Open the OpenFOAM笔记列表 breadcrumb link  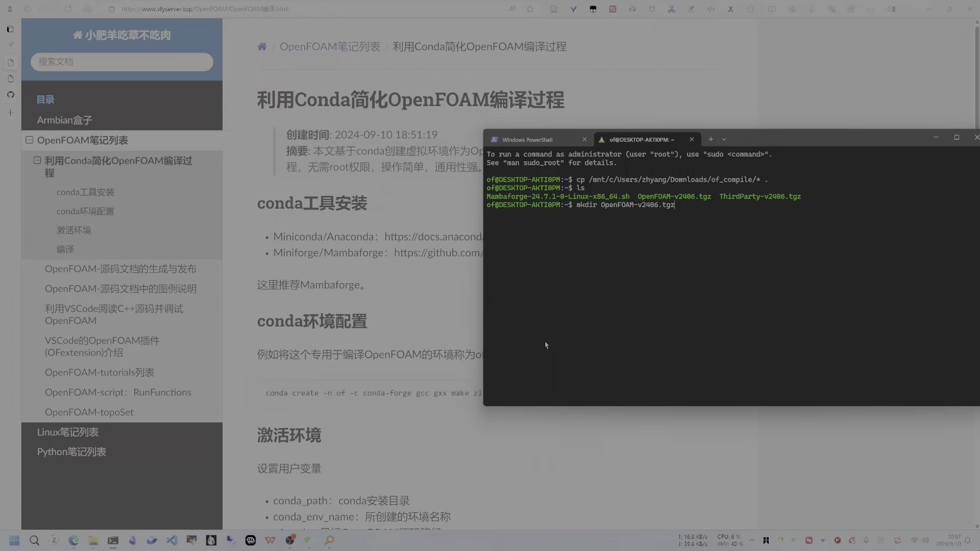pos(330,46)
